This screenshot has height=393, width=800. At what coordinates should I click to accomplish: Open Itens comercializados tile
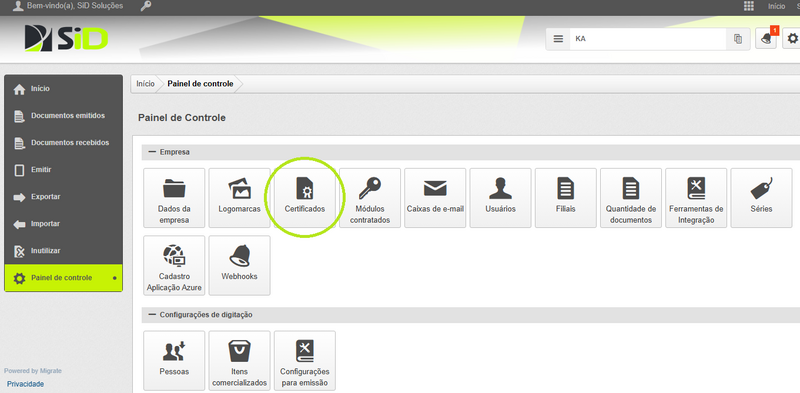click(x=239, y=360)
